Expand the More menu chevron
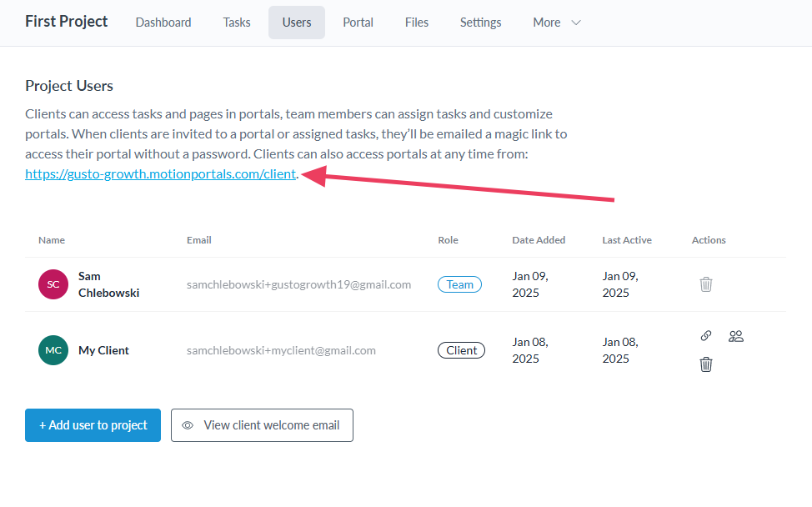Image resolution: width=812 pixels, height=507 pixels. pos(575,23)
